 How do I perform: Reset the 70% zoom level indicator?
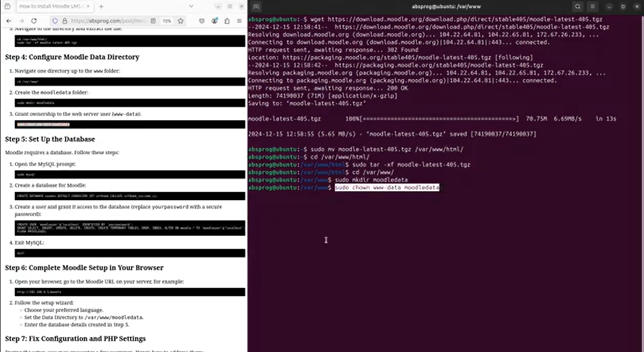pos(166,21)
